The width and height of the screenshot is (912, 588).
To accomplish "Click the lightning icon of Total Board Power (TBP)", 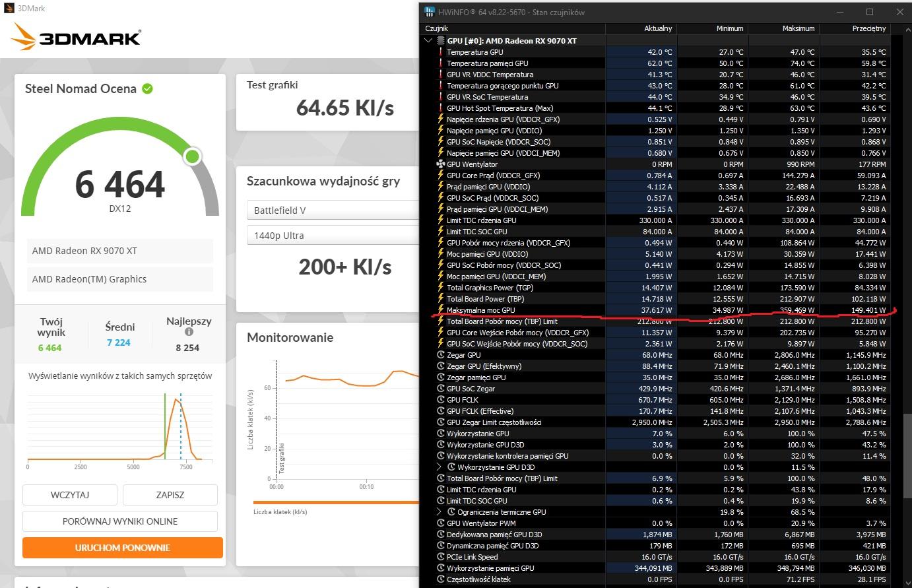I will [441, 299].
